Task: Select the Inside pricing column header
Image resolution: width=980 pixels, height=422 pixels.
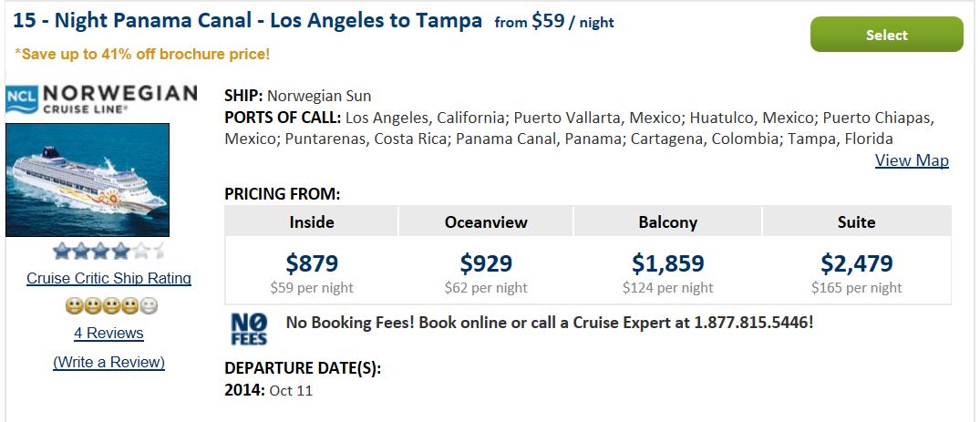Action: point(311,222)
